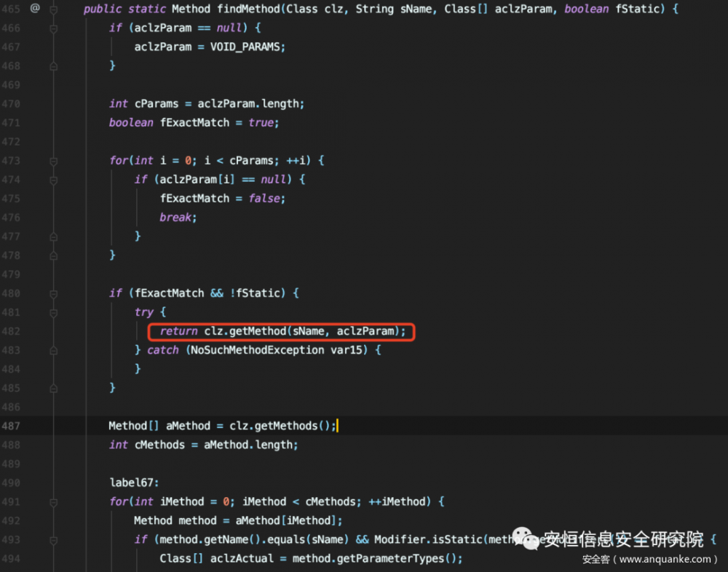Click line number 470 in the gutter
728x572 pixels.
coord(11,103)
